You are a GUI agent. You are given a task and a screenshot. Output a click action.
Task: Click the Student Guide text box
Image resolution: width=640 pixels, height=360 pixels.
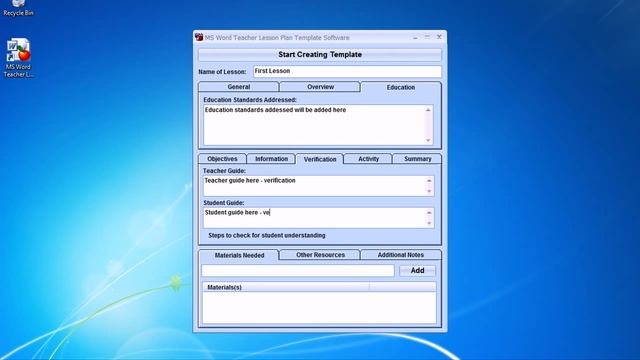coord(314,218)
